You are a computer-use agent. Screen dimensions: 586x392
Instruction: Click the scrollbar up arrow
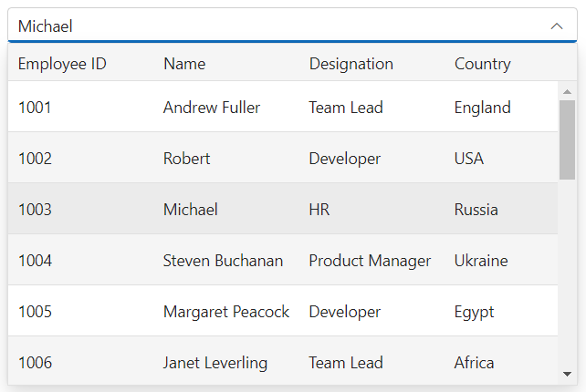click(x=567, y=91)
